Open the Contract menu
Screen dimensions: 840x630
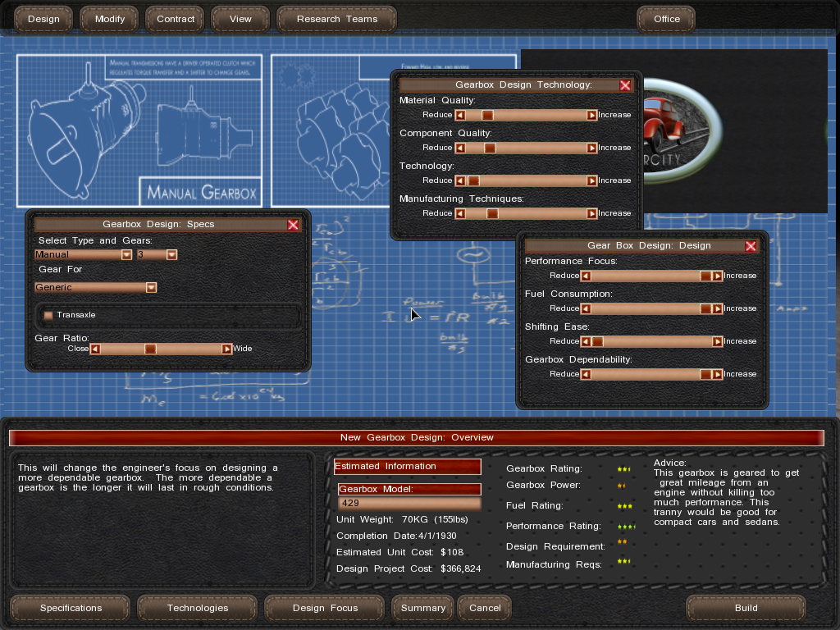(x=176, y=19)
